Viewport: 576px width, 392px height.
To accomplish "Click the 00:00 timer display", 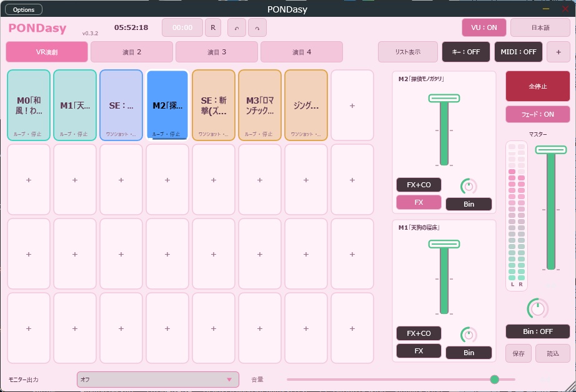I will (182, 28).
